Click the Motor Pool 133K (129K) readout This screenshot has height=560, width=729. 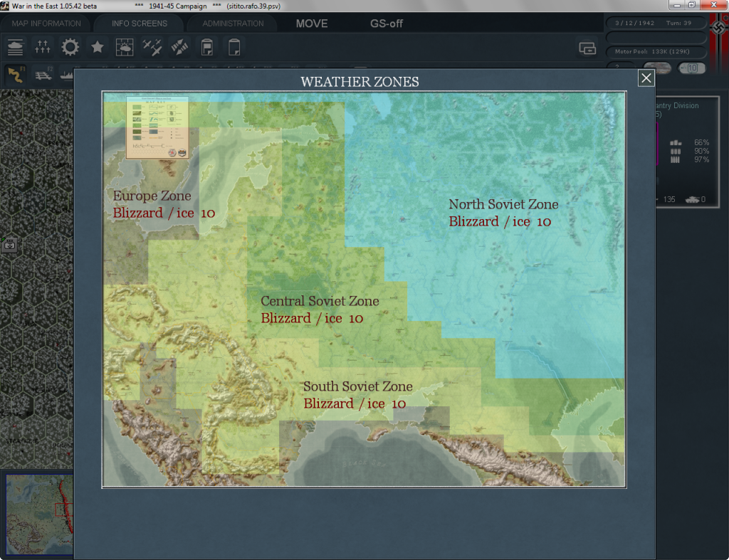pyautogui.click(x=656, y=51)
